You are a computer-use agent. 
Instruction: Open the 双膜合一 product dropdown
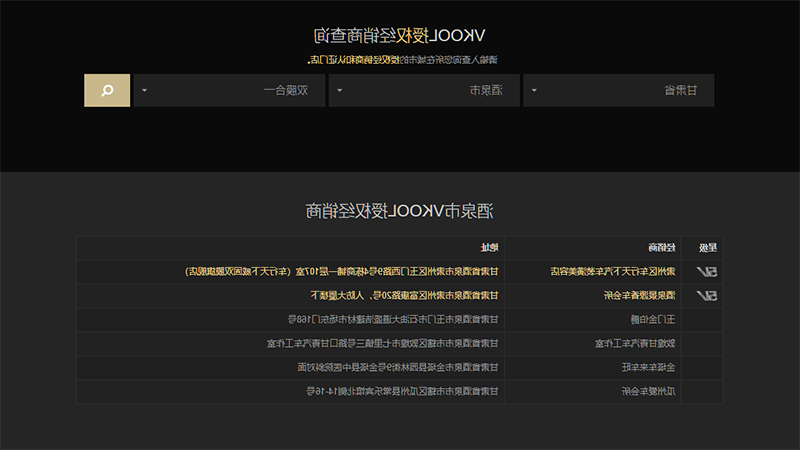pyautogui.click(x=229, y=90)
